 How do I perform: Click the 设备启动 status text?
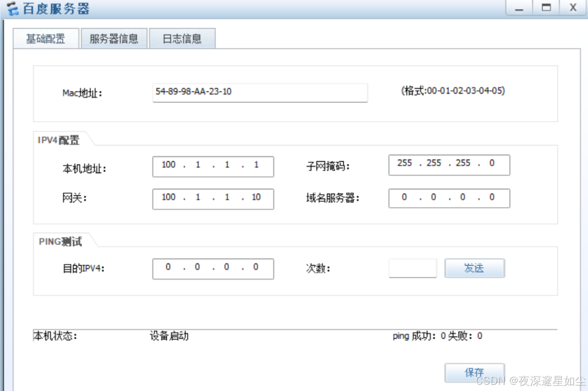point(169,336)
